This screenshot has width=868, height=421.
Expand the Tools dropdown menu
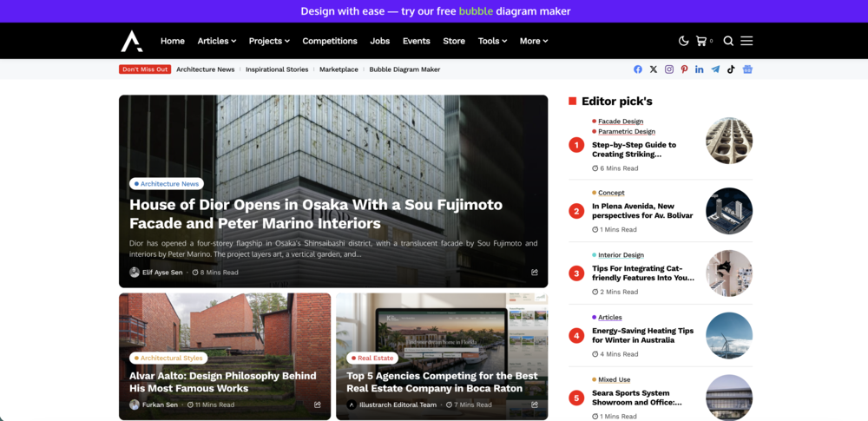(x=493, y=41)
